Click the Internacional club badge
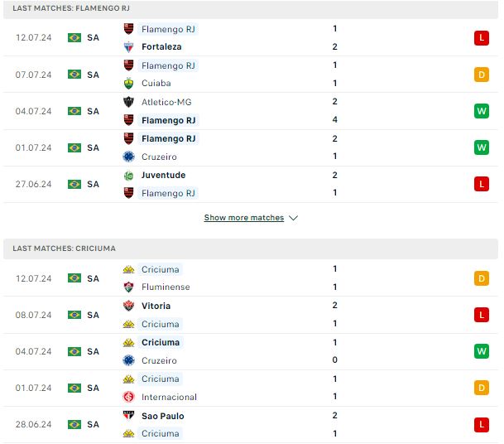Viewport: 504px width, 444px height. [128, 397]
